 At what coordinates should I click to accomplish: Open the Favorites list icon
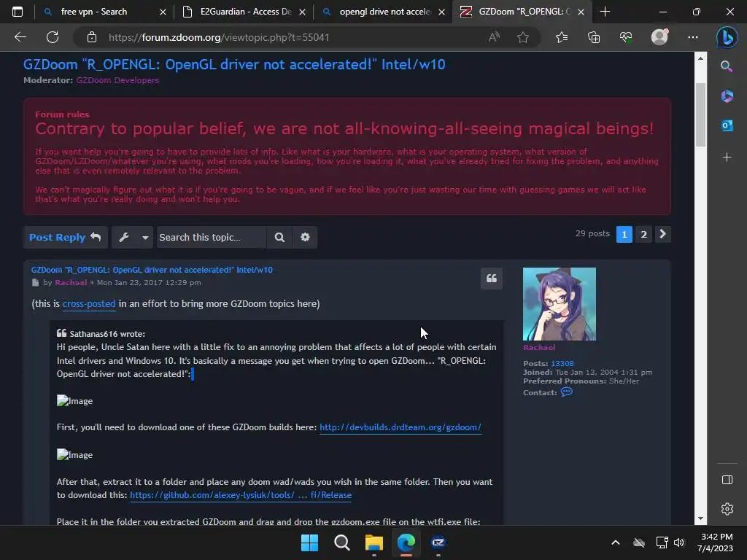click(x=562, y=37)
